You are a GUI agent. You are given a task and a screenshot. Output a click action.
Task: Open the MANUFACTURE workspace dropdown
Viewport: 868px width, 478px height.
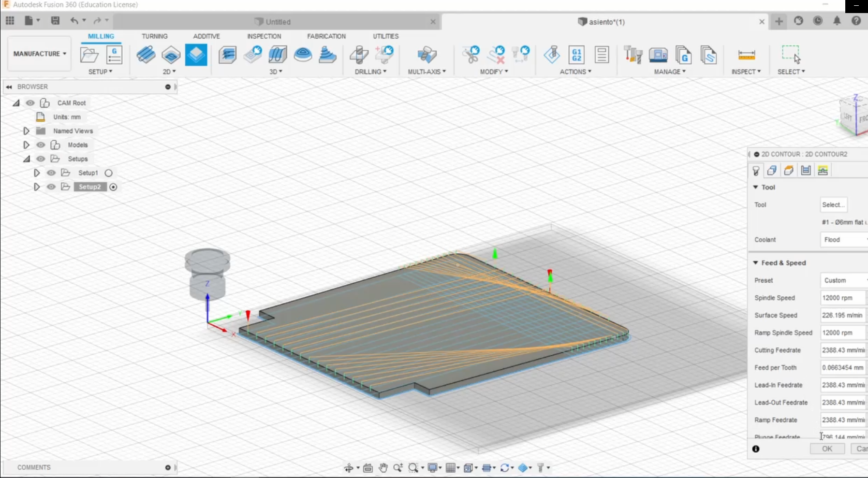(40, 54)
